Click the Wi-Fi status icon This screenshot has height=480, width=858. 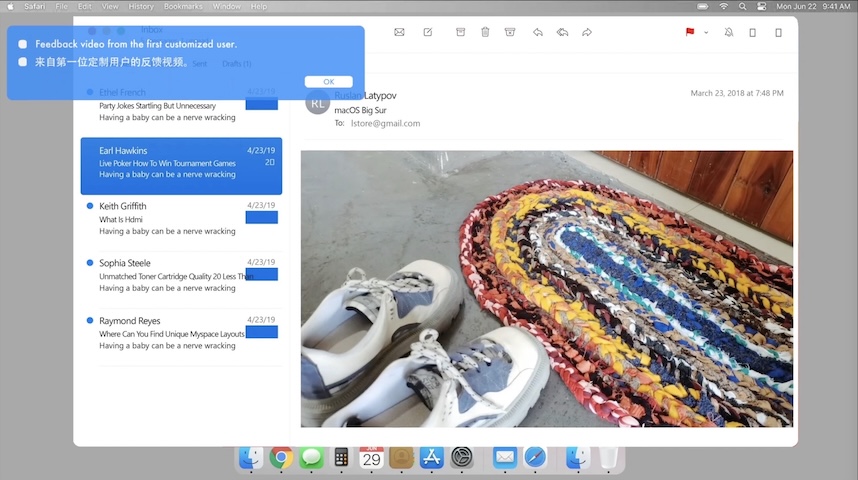click(723, 7)
